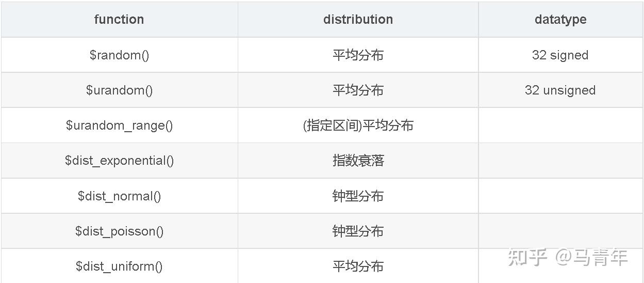The height and width of the screenshot is (283, 644).
Task: Click the $dist_exponential() table cell
Action: click(119, 161)
